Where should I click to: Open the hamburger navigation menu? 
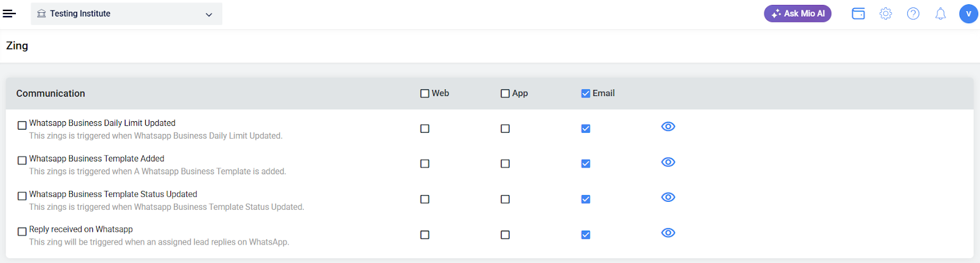9,13
